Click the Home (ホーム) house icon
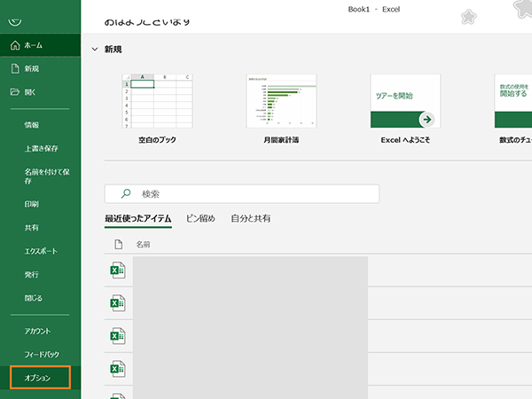The width and height of the screenshot is (532, 399). 15,45
